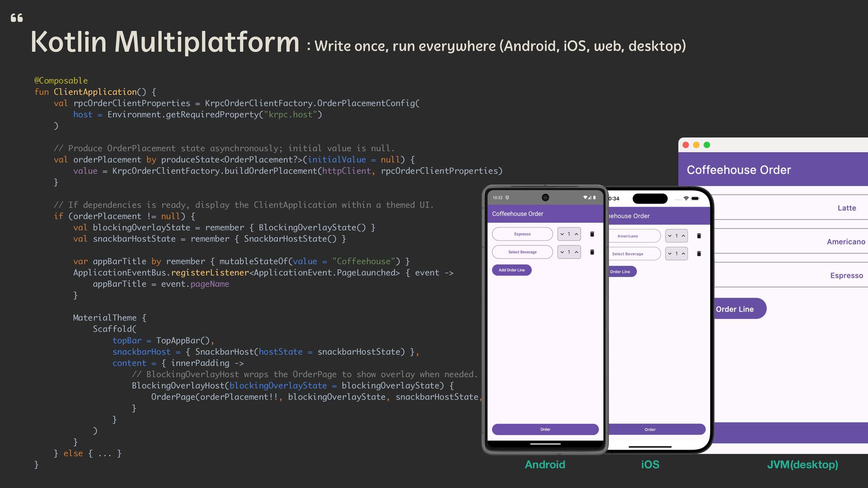
Task: Delete the Americano line on iOS
Action: click(699, 236)
